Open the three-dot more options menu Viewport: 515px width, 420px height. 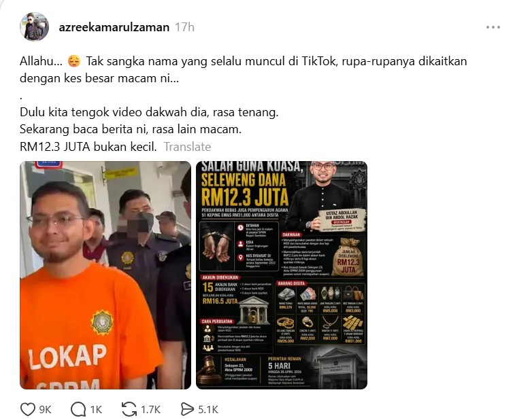493,27
